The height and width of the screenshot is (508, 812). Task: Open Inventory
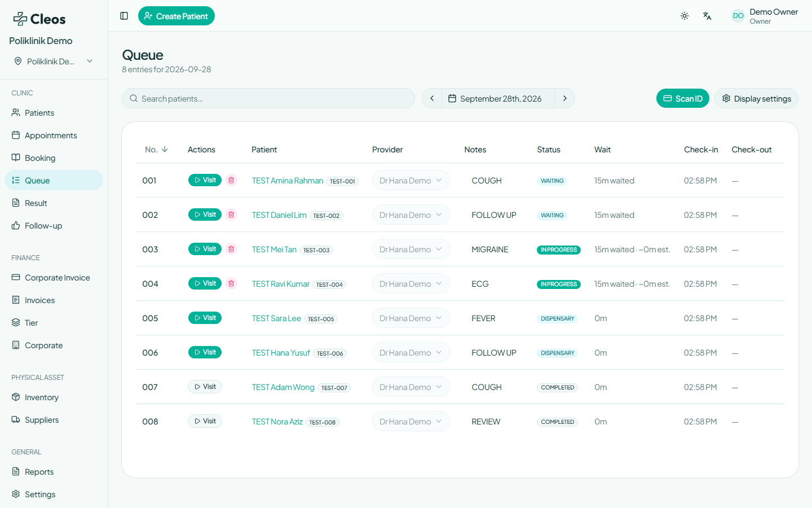54,397
